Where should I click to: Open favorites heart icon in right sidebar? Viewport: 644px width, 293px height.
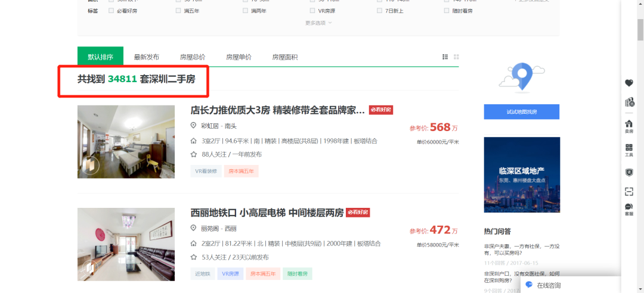click(629, 83)
